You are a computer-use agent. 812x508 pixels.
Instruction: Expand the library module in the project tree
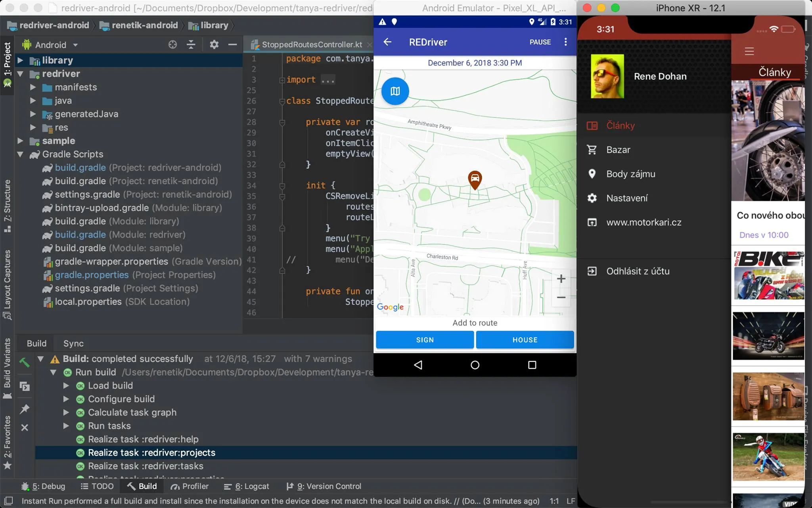20,60
